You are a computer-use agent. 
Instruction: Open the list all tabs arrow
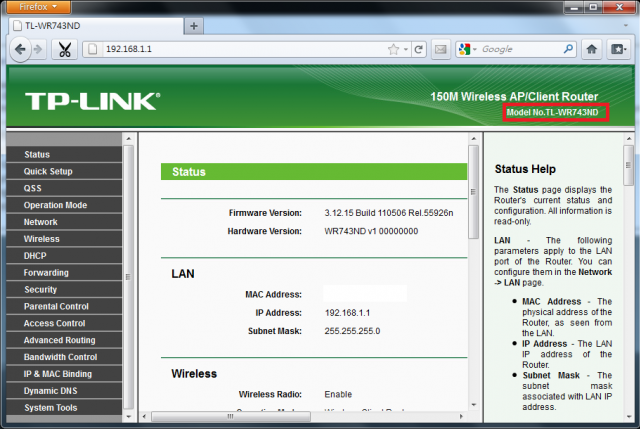tap(626, 26)
